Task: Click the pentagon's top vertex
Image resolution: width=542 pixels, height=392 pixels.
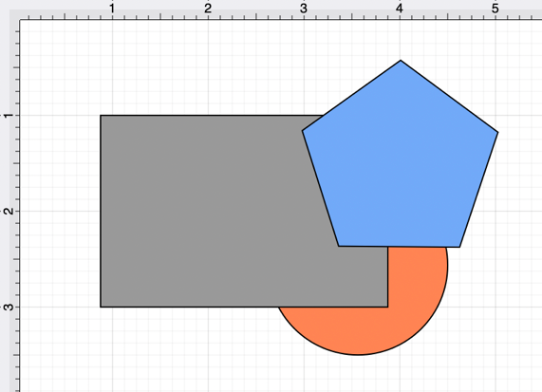Action: click(x=401, y=61)
